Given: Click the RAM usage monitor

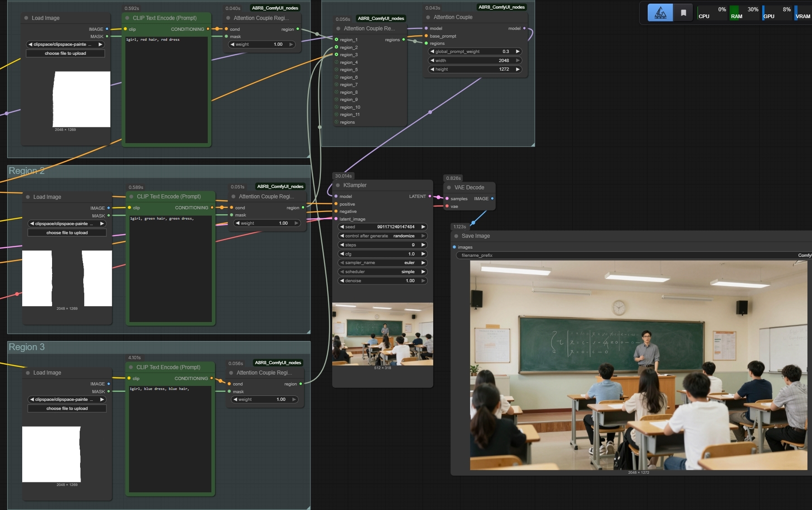Looking at the screenshot, I should click(745, 13).
